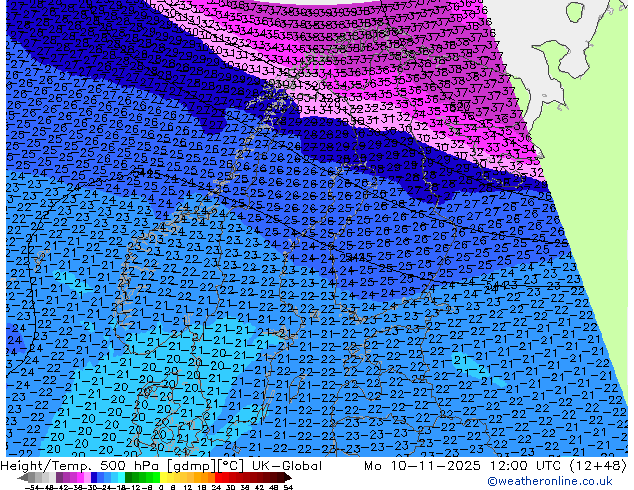Click the UK-Global model label
The image size is (634, 490).
click(287, 466)
